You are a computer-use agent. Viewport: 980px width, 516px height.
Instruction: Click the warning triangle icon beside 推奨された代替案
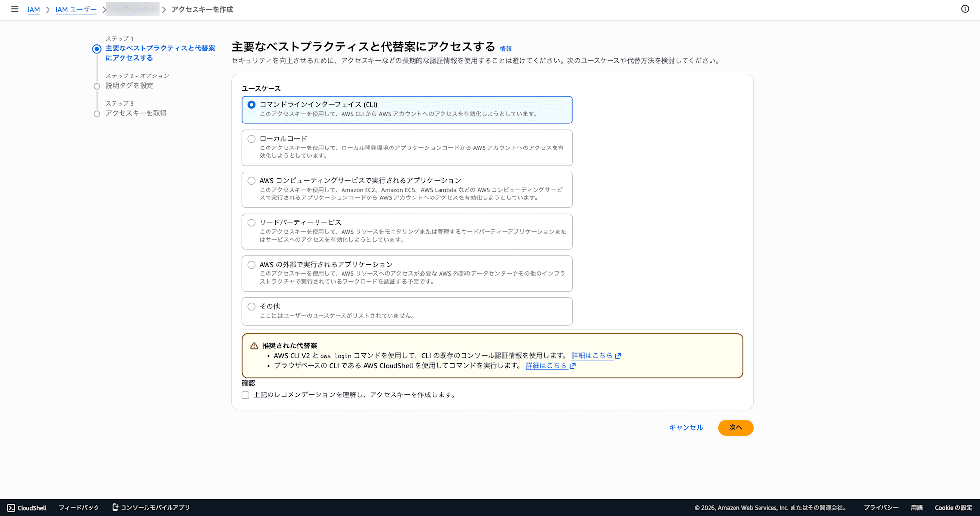(254, 346)
